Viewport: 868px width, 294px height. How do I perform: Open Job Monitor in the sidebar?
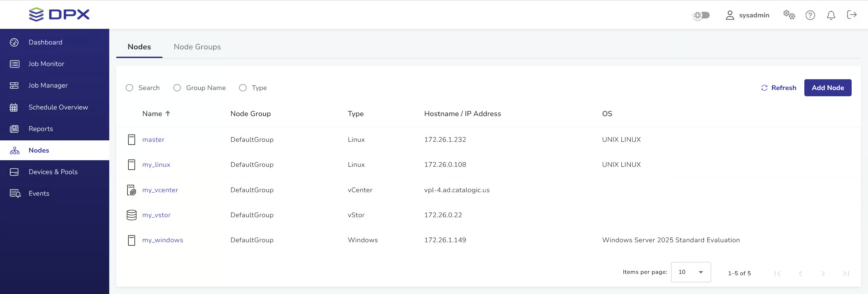(46, 64)
